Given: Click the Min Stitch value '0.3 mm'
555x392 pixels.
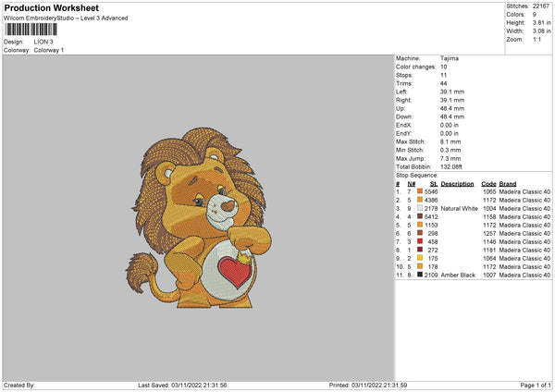Looking at the screenshot, I should 450,150.
